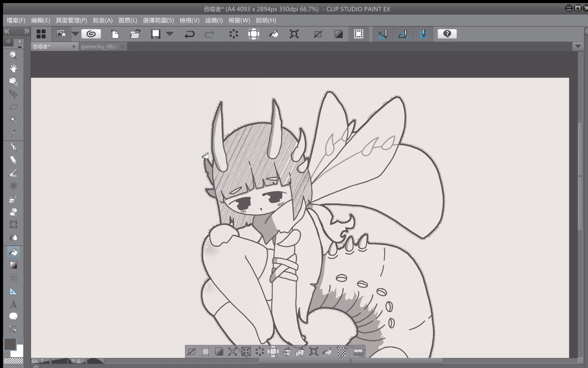Select the Balloon tool
The width and height of the screenshot is (588, 368).
coord(13,317)
